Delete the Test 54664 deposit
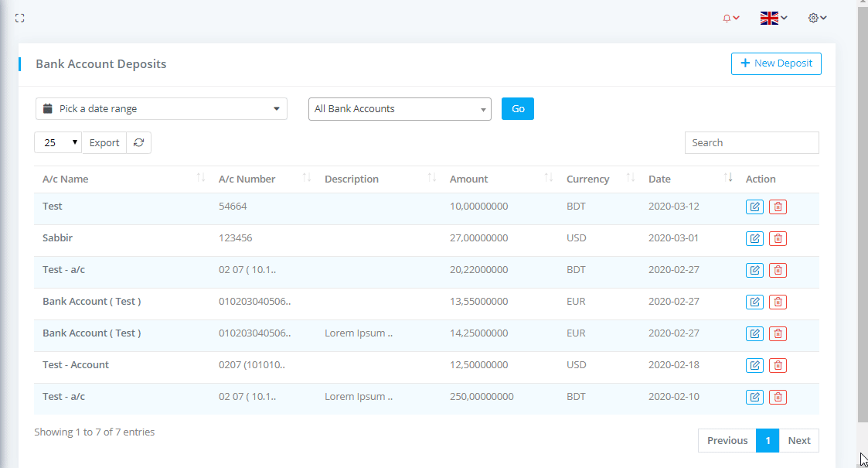The height and width of the screenshot is (468, 868). [x=778, y=207]
